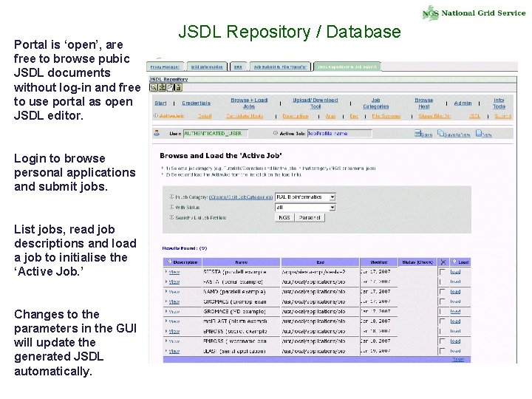Click the load link for BLAST row
The width and height of the screenshot is (532, 399).
click(455, 351)
